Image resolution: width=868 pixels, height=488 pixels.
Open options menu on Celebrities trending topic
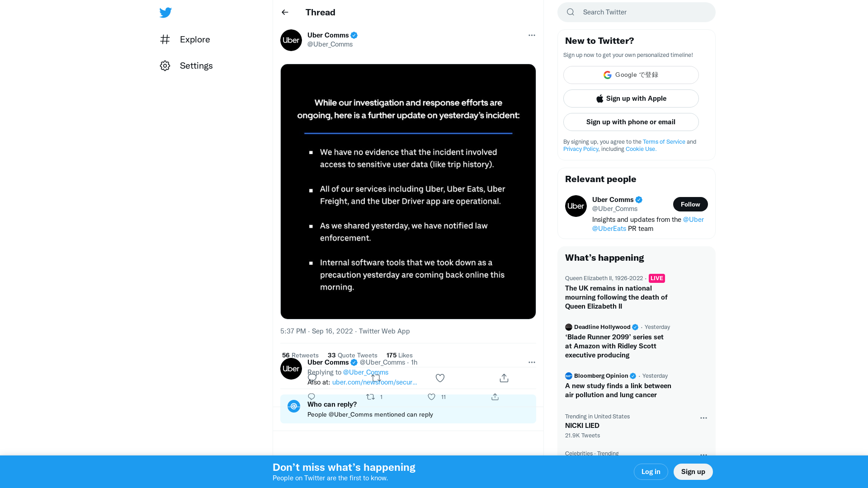coord(703,455)
